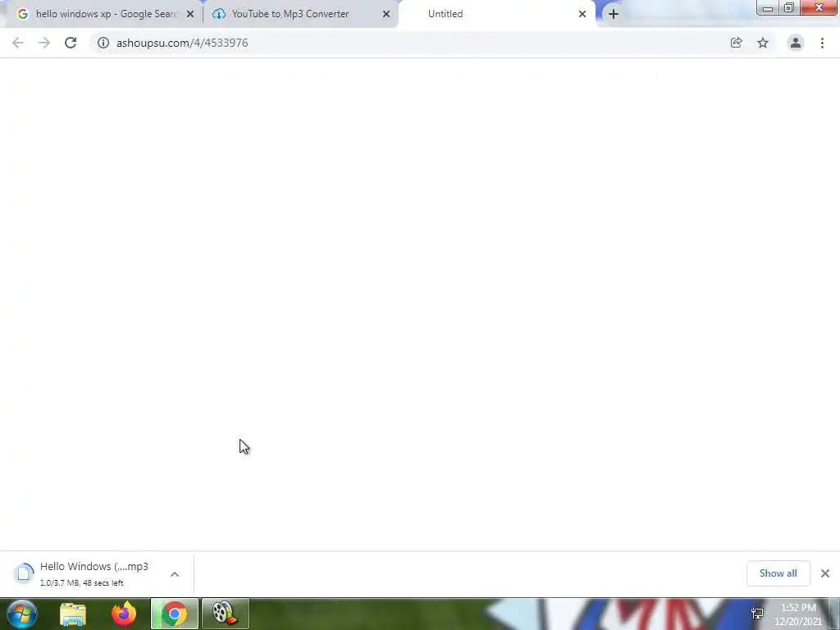Go forward to the next page
Viewport: 840px width, 630px height.
click(x=44, y=43)
